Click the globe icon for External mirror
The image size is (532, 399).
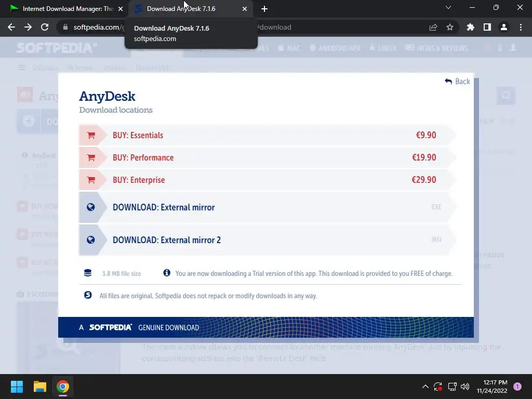(x=90, y=207)
